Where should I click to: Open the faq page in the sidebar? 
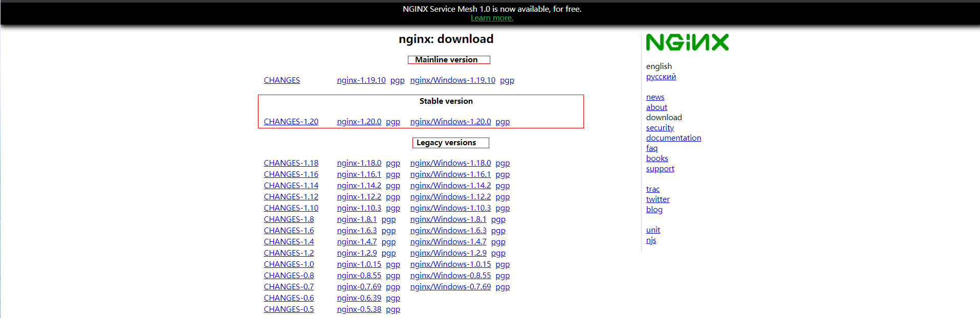652,148
